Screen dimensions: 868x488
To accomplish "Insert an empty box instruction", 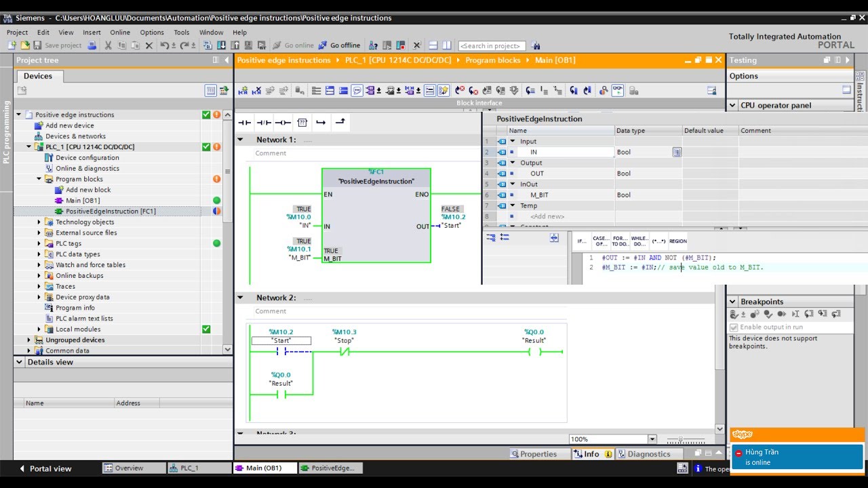I will point(302,123).
